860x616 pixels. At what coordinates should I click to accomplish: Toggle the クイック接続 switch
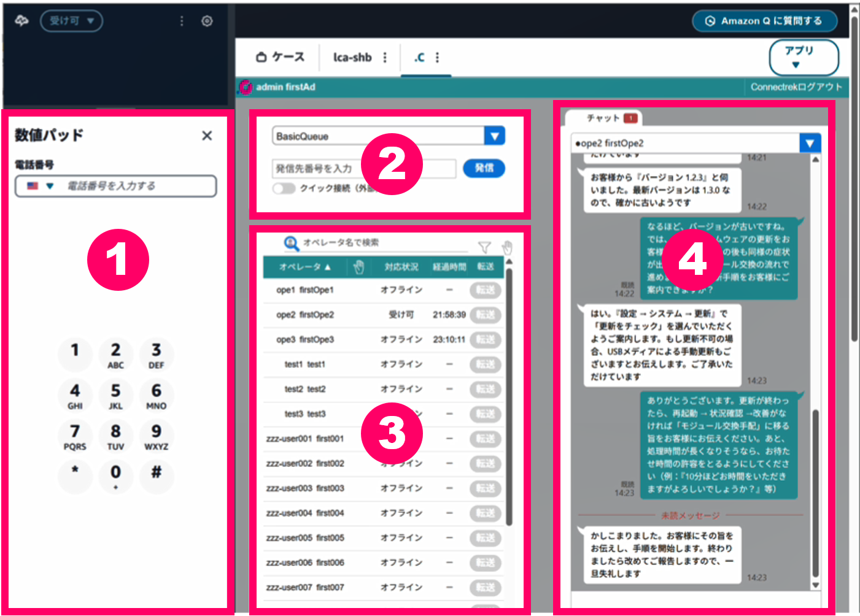coord(284,188)
